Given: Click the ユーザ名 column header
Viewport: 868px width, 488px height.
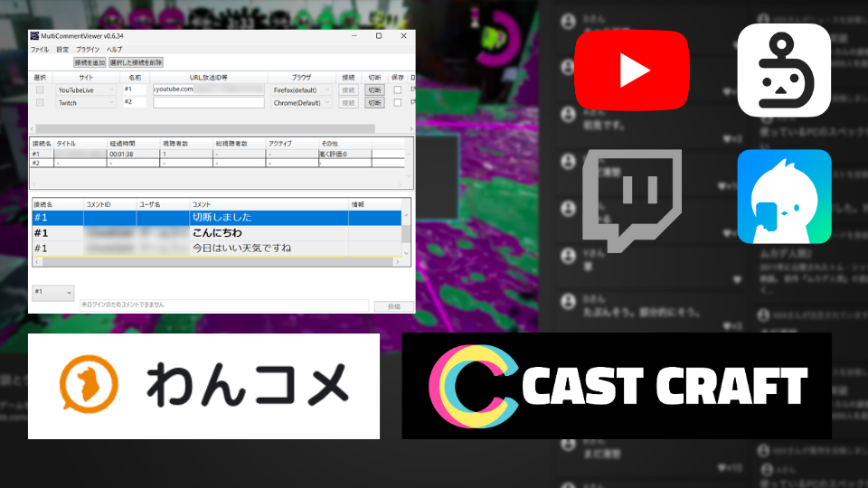Looking at the screenshot, I should click(163, 205).
